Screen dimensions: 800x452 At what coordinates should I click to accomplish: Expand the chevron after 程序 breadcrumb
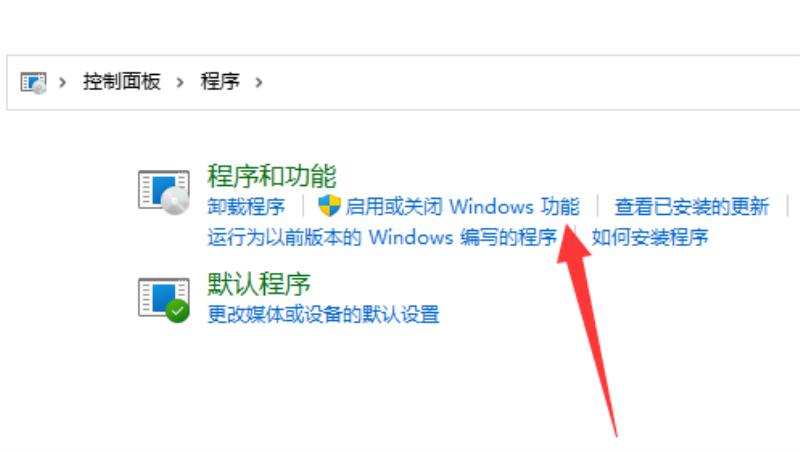pos(259,82)
